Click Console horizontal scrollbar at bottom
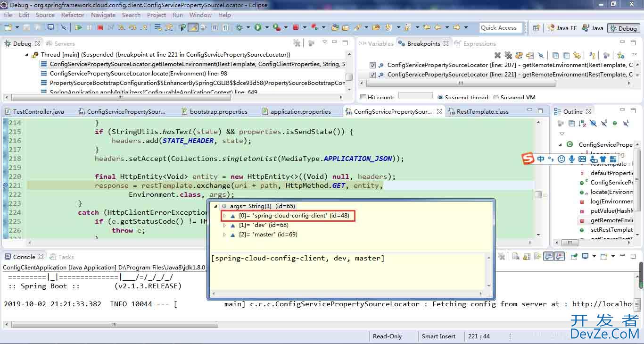 coord(115,325)
